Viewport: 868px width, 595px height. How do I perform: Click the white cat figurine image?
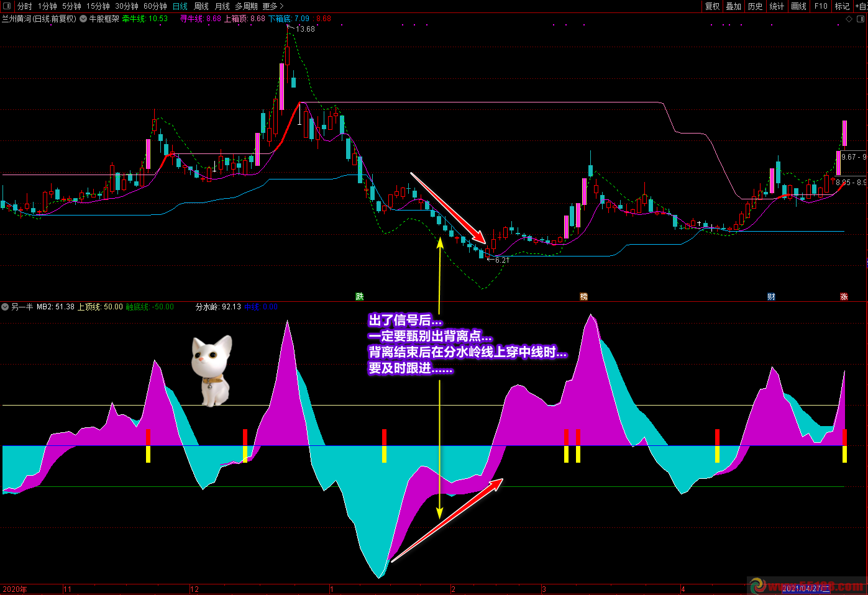[x=212, y=371]
